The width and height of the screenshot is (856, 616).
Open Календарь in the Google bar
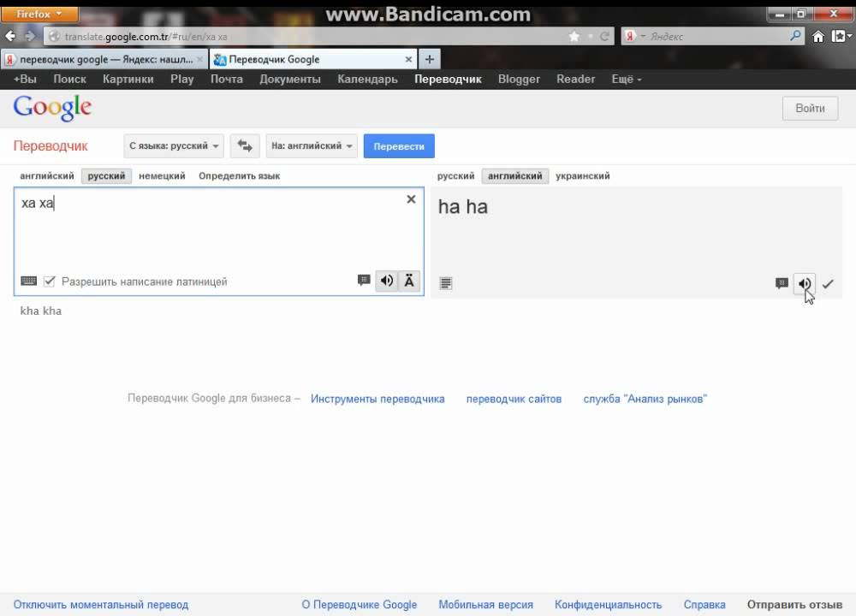367,79
